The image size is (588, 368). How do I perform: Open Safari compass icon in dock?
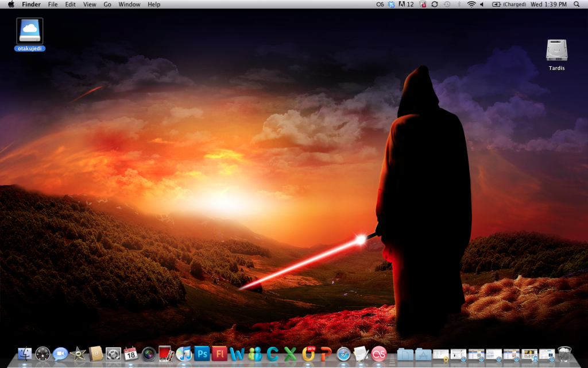tap(343, 354)
